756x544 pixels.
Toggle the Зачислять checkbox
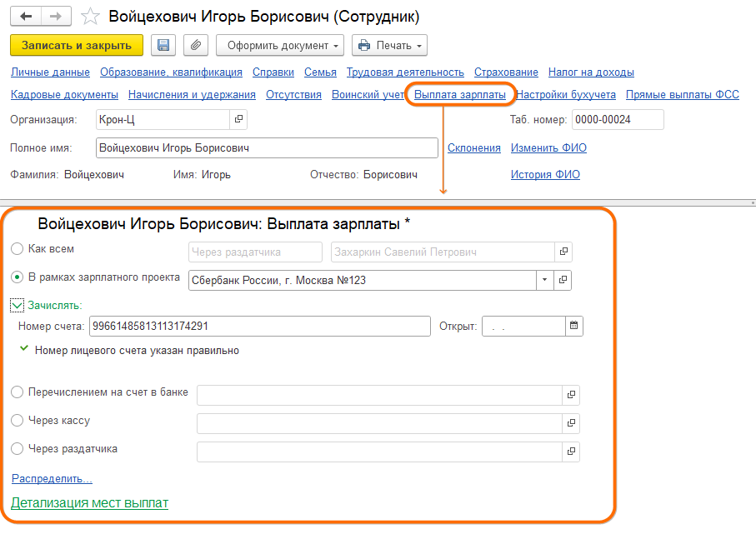point(18,305)
